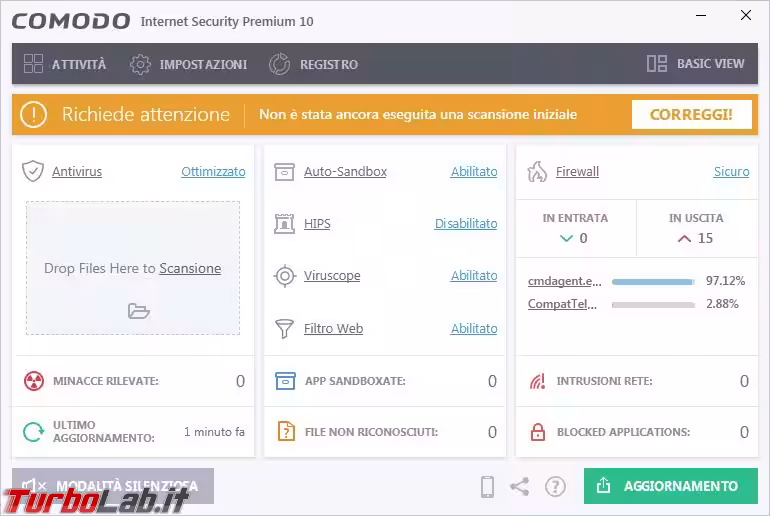This screenshot has width=770, height=516.
Task: Click the Minacce Rilevate radiation icon
Action: click(x=34, y=381)
